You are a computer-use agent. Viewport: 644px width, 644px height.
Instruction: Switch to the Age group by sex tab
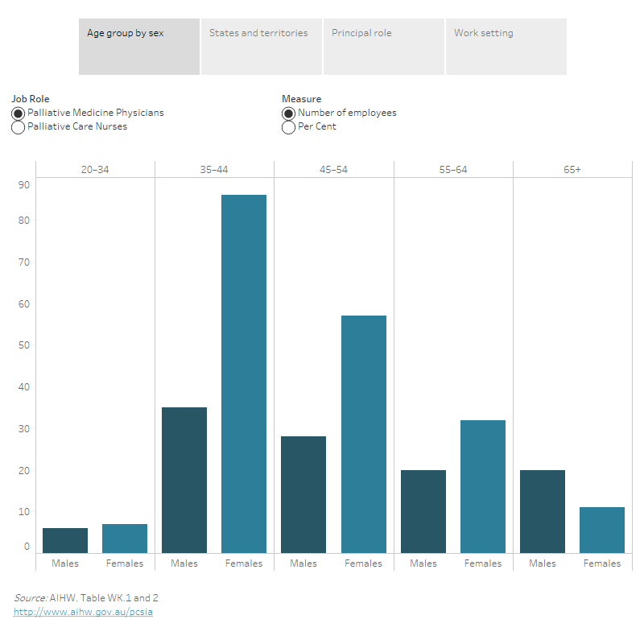pyautogui.click(x=139, y=47)
